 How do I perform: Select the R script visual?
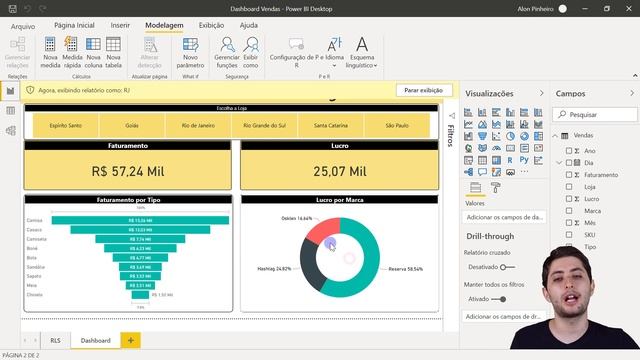point(510,160)
